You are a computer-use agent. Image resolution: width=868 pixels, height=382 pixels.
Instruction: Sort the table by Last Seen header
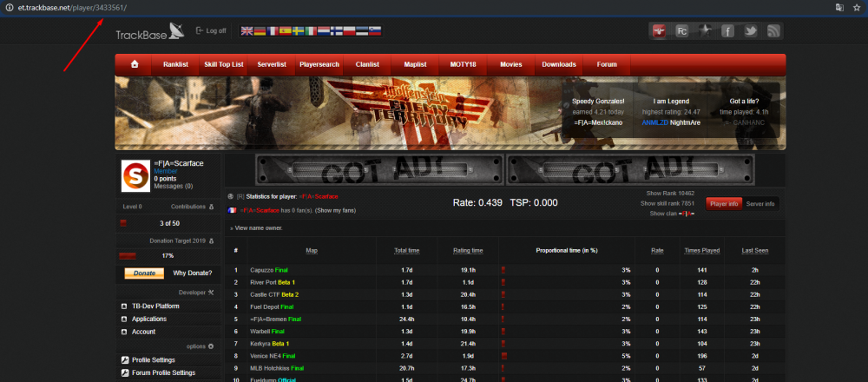click(755, 251)
